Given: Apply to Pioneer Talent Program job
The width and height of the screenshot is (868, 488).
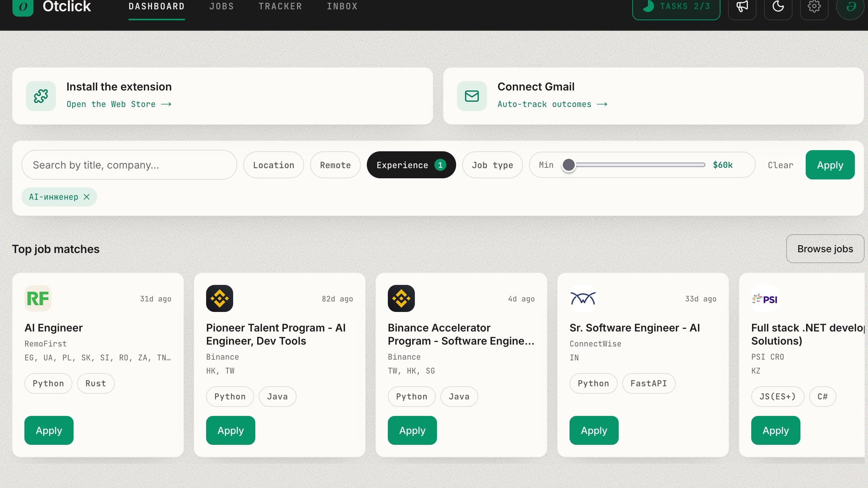Looking at the screenshot, I should pos(231,430).
